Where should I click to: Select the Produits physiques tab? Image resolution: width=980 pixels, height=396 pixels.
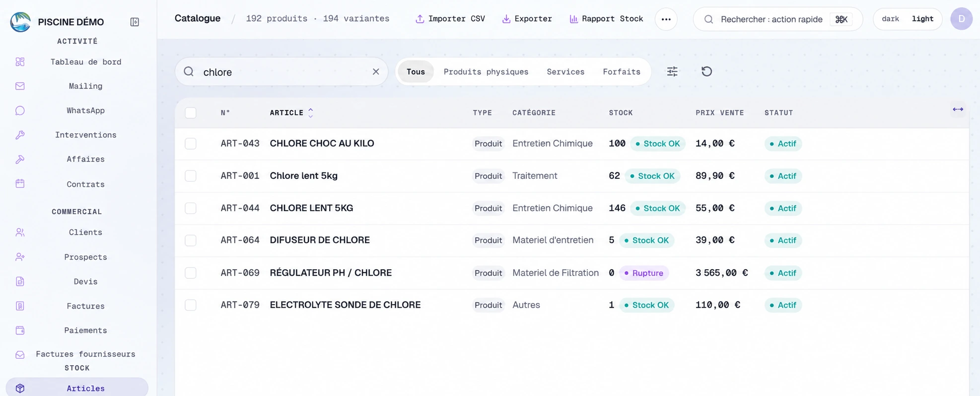click(x=486, y=72)
